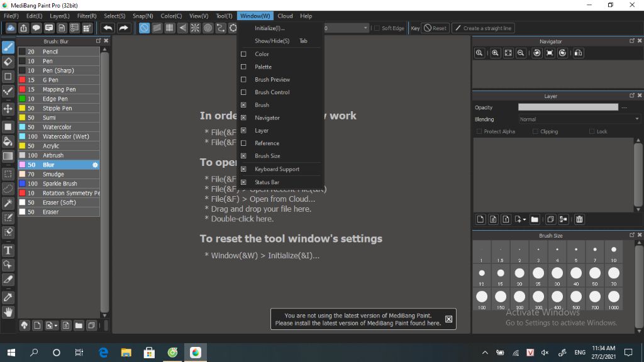
Task: Select the Eyedropper tool
Action: pyautogui.click(x=8, y=297)
